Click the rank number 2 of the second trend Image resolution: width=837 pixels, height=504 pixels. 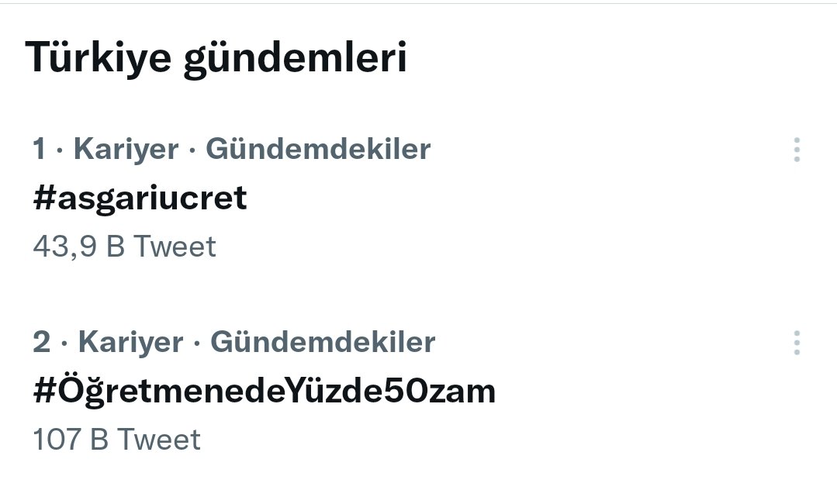pos(42,342)
